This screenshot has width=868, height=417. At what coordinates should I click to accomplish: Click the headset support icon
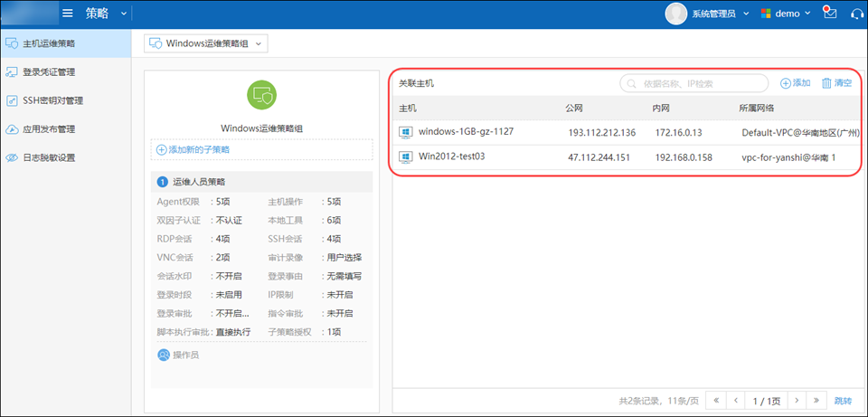coord(857,14)
